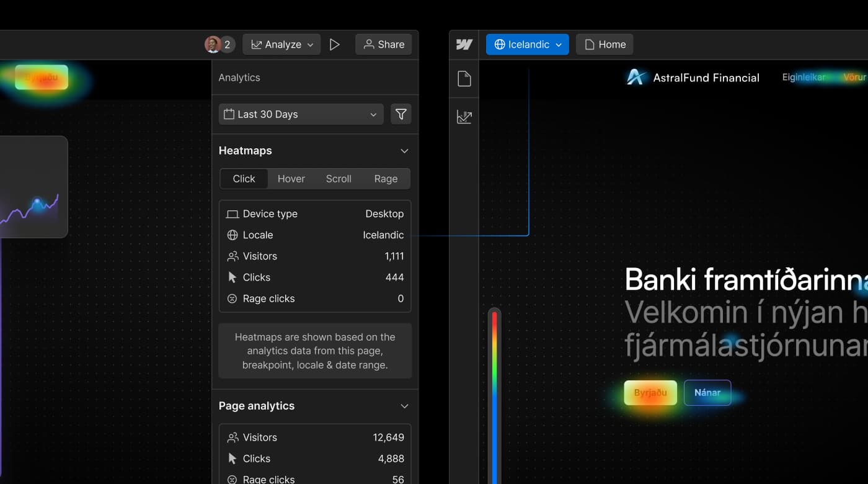868x484 pixels.
Task: Select the Home page tab
Action: [604, 44]
